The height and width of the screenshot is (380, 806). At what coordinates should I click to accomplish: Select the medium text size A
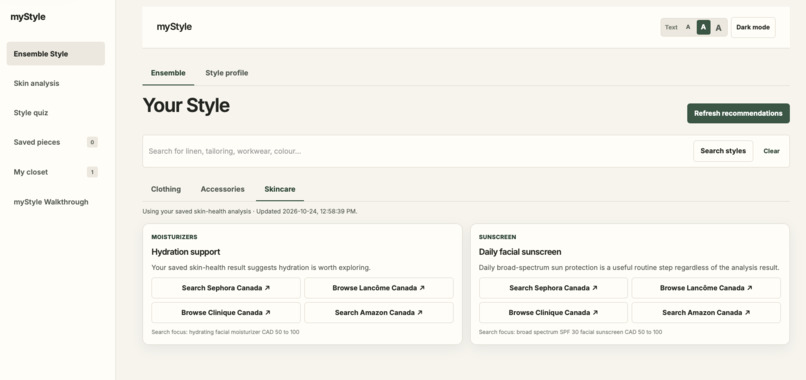pyautogui.click(x=703, y=27)
